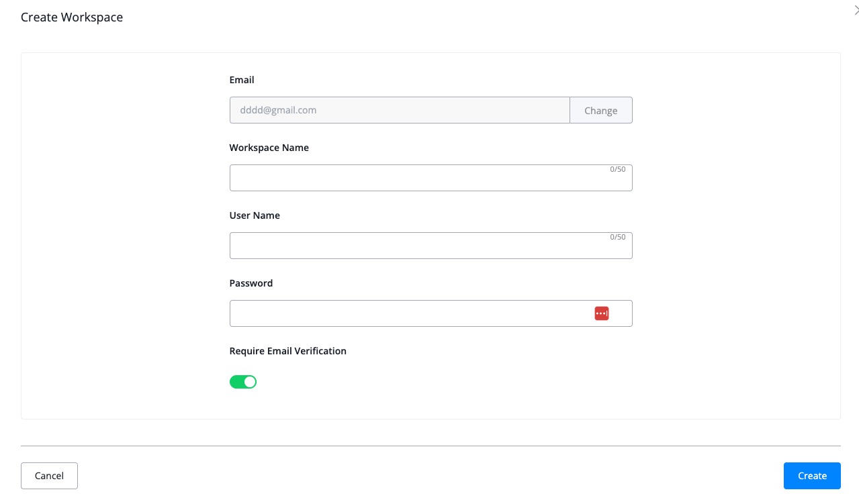
Task: Click the disabled dddd@gmail.com email field
Action: 400,110
